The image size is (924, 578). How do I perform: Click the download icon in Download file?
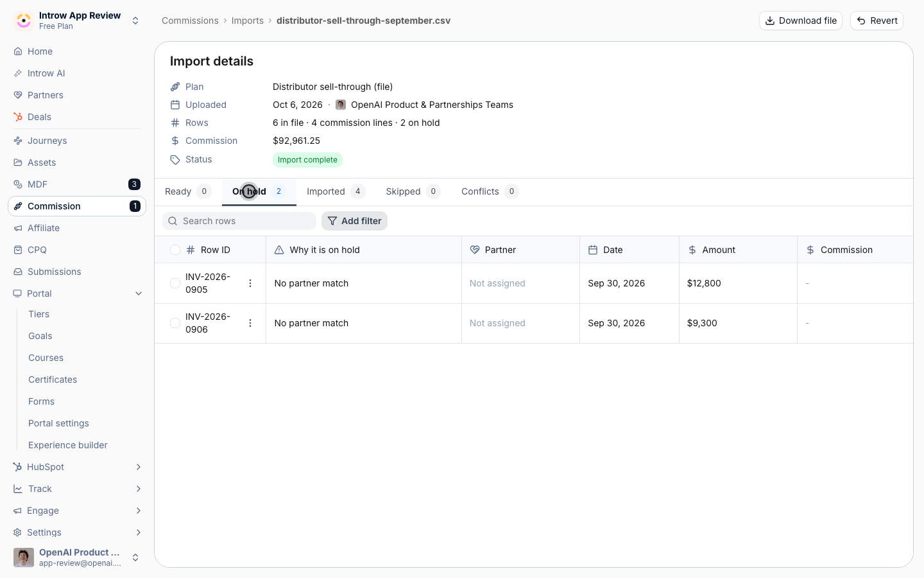(x=770, y=21)
